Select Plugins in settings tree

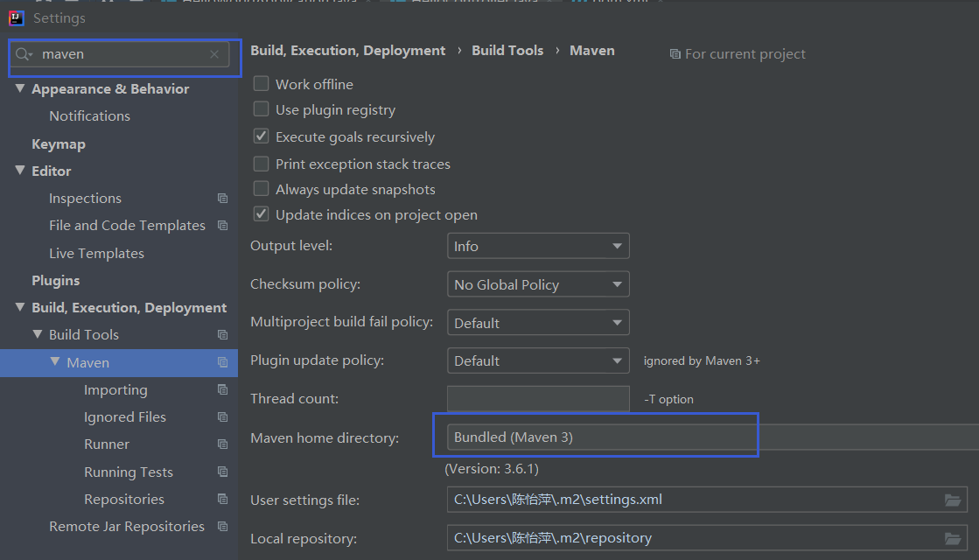pos(56,281)
